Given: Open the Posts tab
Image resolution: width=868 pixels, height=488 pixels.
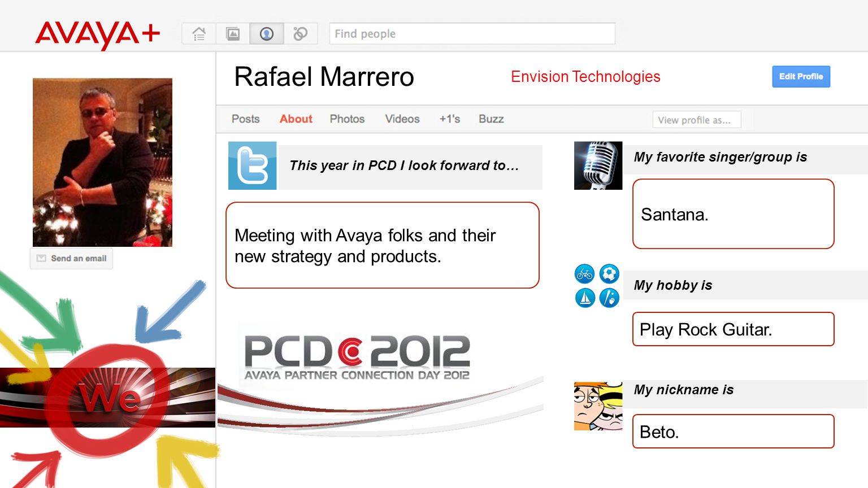Looking at the screenshot, I should pos(245,119).
